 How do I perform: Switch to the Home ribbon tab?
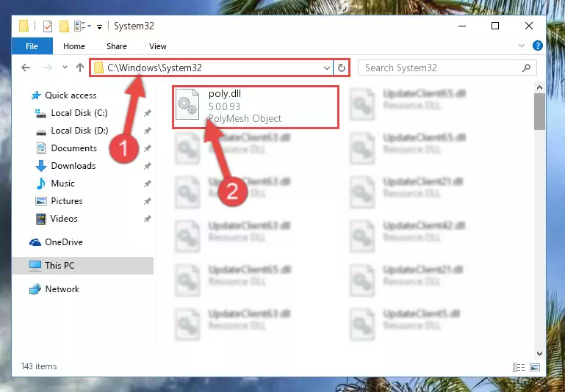pos(74,46)
